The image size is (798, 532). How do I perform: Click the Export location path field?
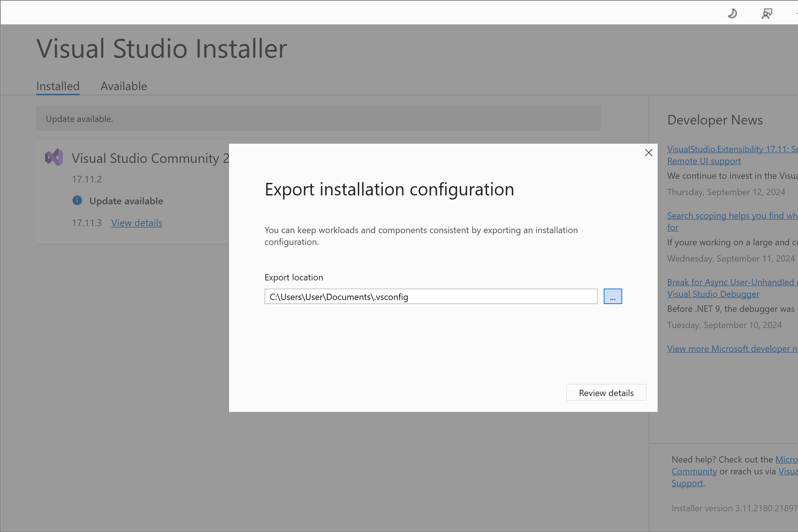pos(431,296)
